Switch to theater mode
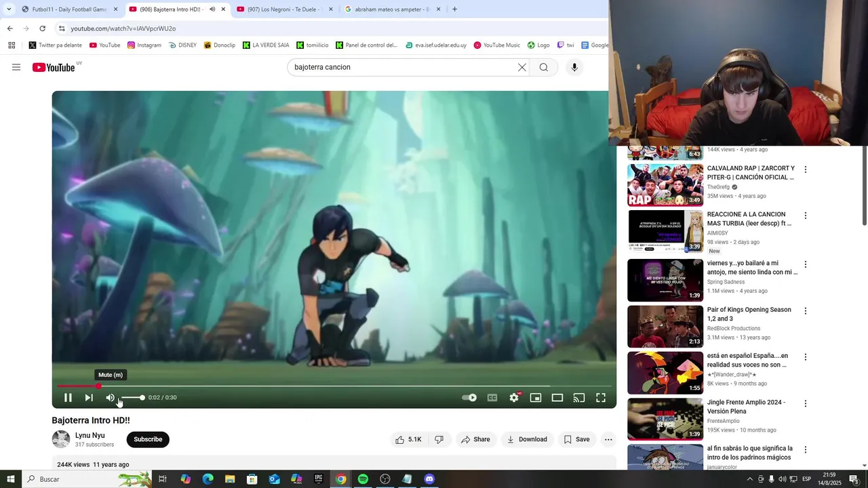This screenshot has width=868, height=488. (x=557, y=398)
